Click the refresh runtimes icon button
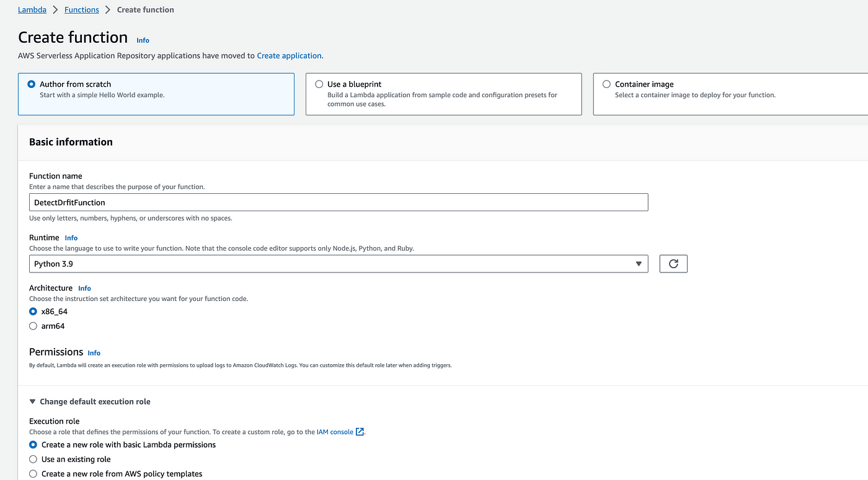 click(x=673, y=264)
